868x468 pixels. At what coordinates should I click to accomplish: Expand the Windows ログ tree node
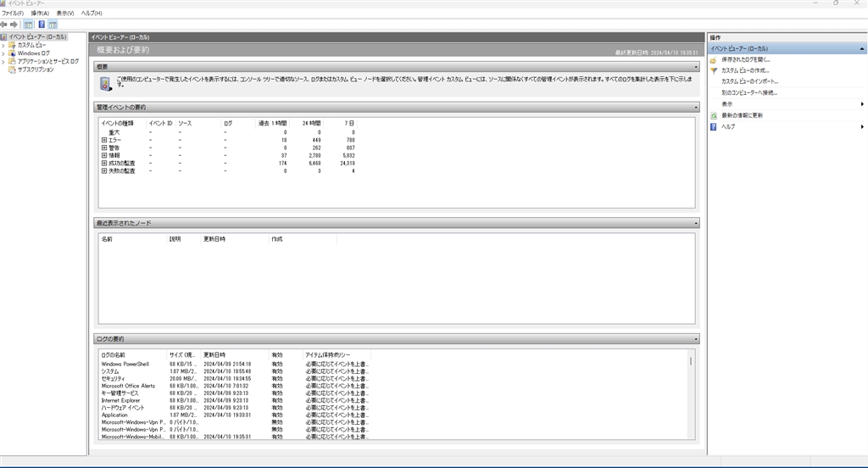point(3,53)
